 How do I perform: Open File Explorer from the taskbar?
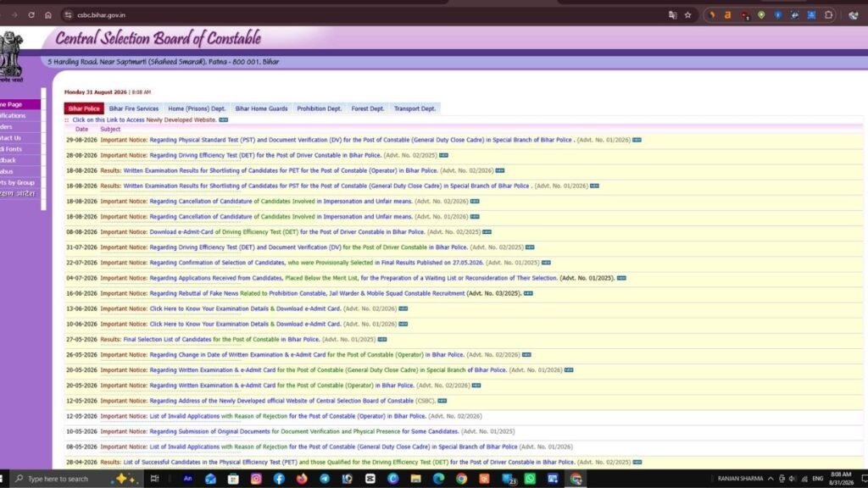click(x=415, y=479)
